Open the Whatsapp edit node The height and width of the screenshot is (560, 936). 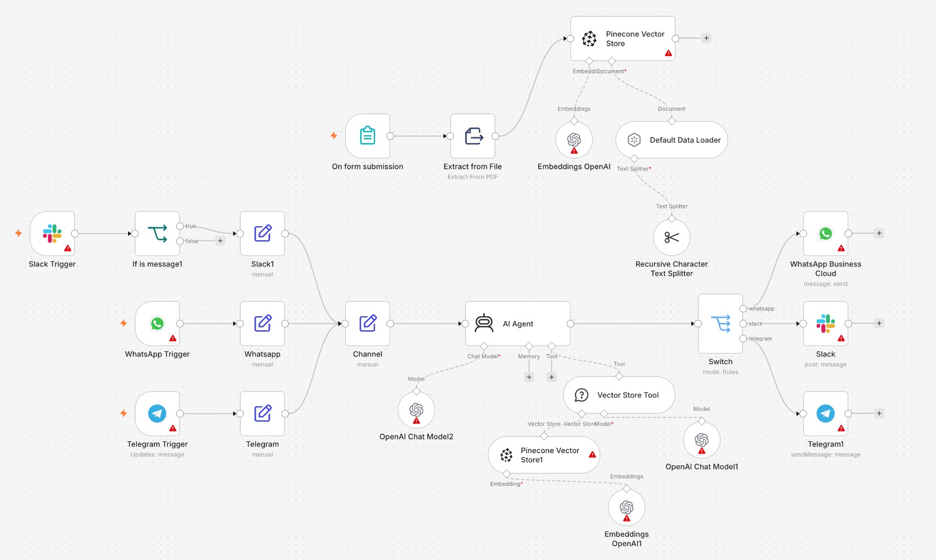click(x=263, y=323)
